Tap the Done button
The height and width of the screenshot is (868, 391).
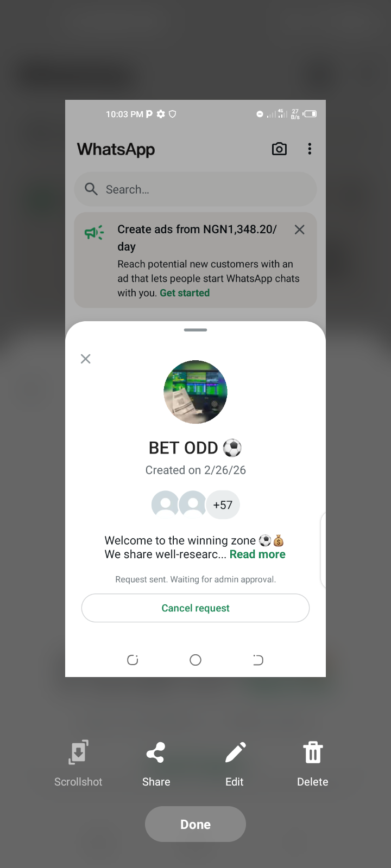tap(195, 824)
